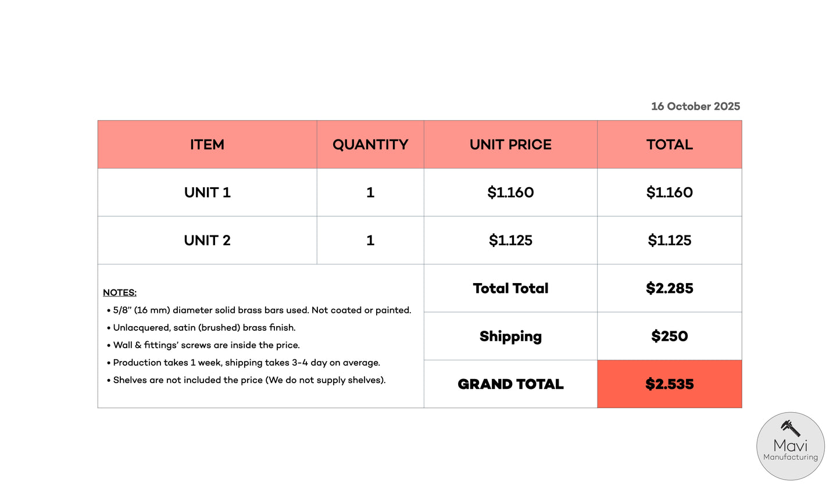
Task: Click the ITEM column header
Action: coord(207,145)
